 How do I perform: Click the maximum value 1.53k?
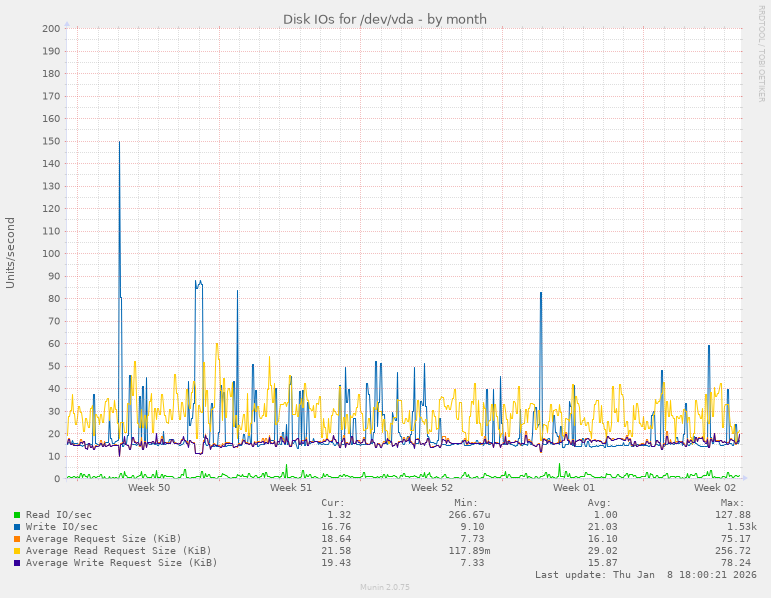(x=741, y=527)
